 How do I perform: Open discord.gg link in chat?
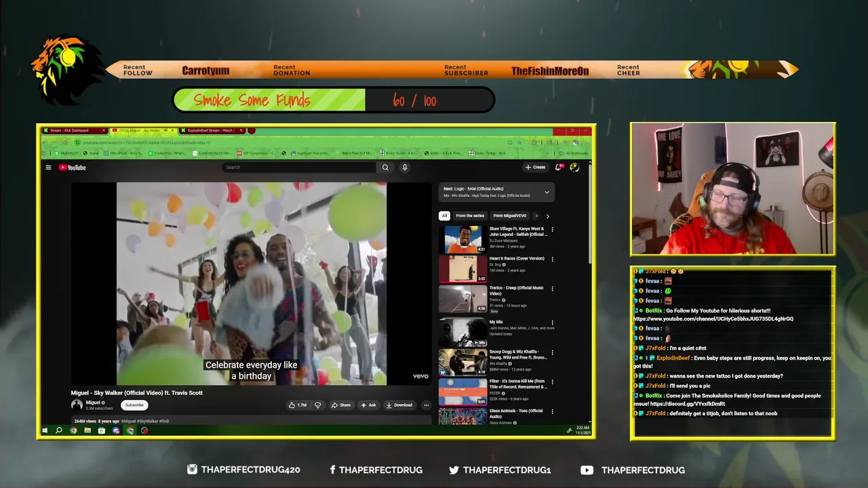(x=688, y=404)
